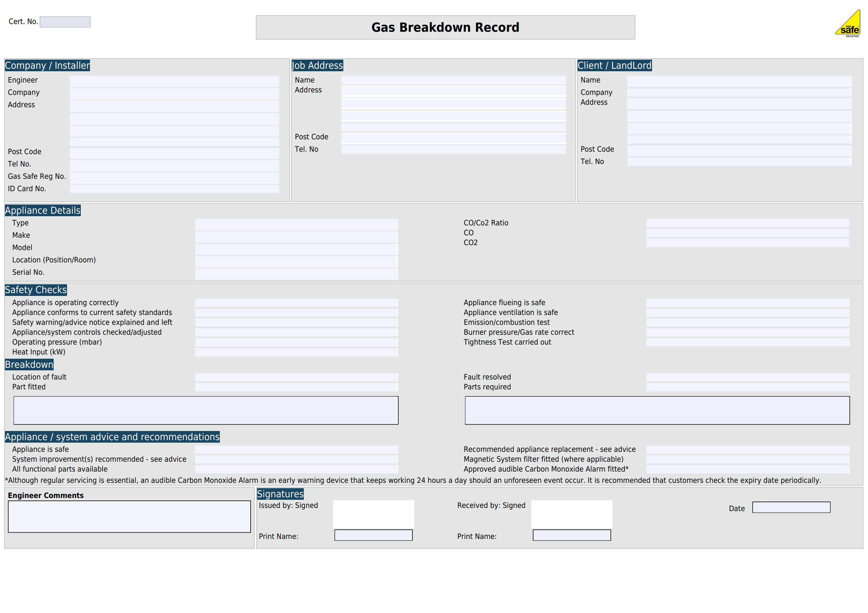The image size is (868, 613).
Task: Select 'Tightness Test carried out' field
Action: [x=747, y=342]
